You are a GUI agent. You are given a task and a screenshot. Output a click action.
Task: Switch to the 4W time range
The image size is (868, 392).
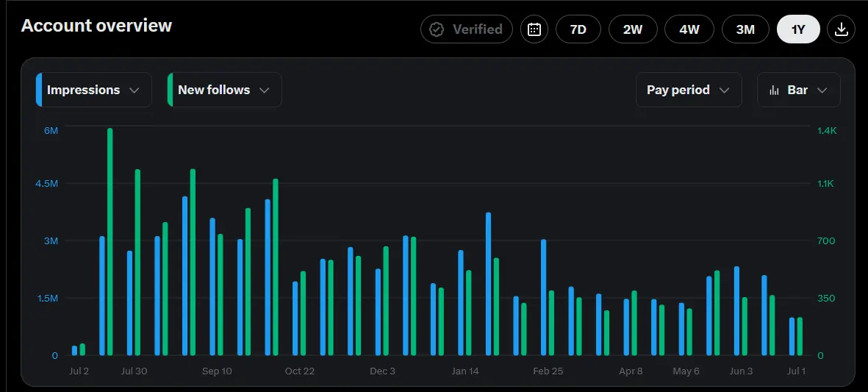pos(689,29)
